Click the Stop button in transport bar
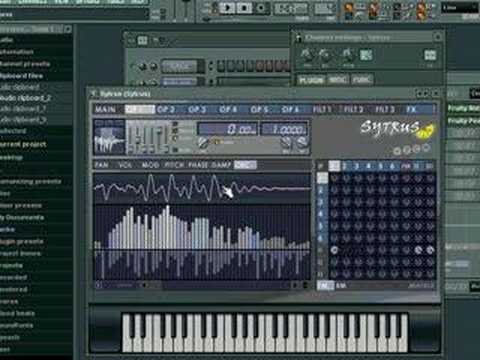 tap(244, 8)
